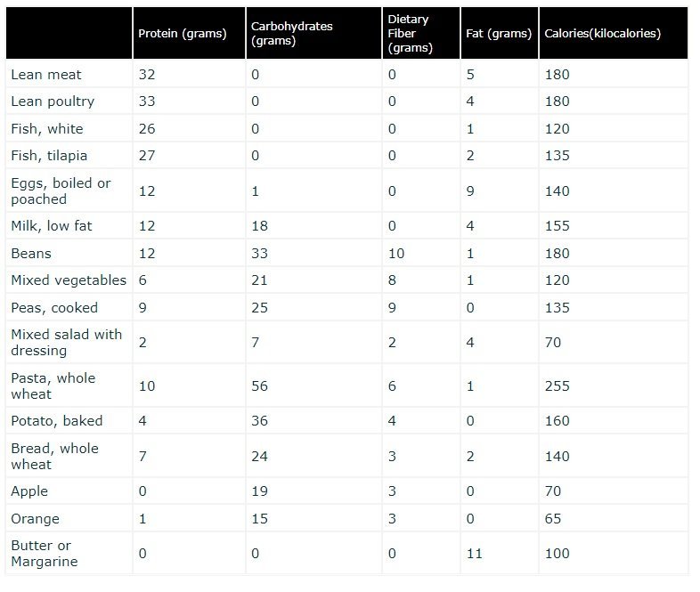Screen dimensions: 700x592
Task: Select the Beans row label
Action: click(x=31, y=253)
